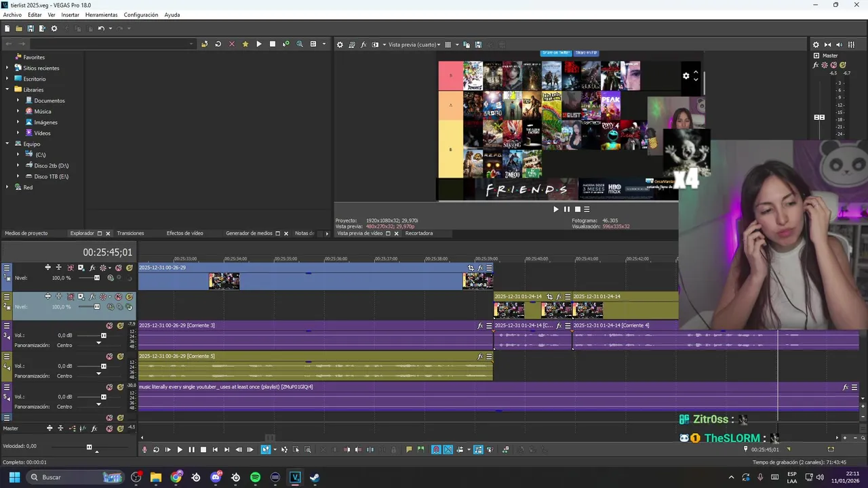This screenshot has width=868, height=488.
Task: Open the Editar menu
Action: (35, 15)
